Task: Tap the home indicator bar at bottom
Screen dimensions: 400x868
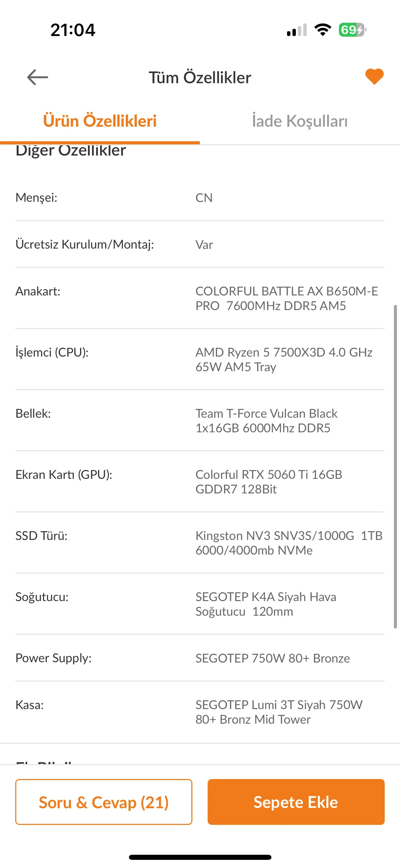Action: click(x=200, y=857)
